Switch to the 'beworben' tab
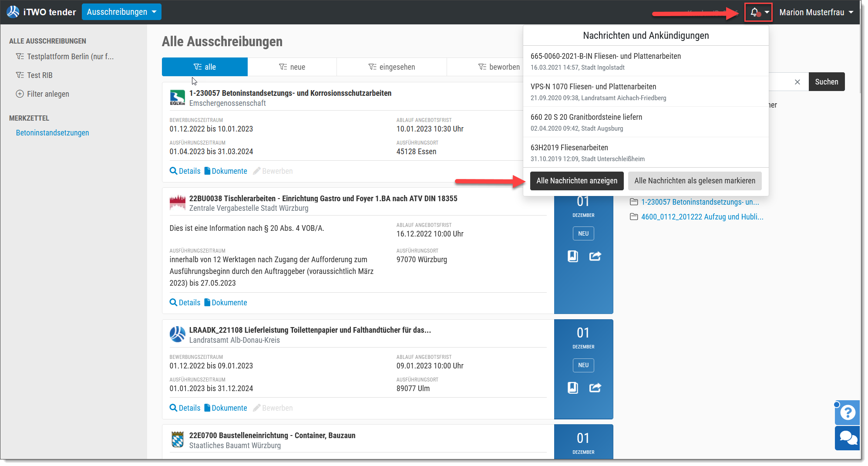Viewport: 868px width, 466px height. [499, 67]
